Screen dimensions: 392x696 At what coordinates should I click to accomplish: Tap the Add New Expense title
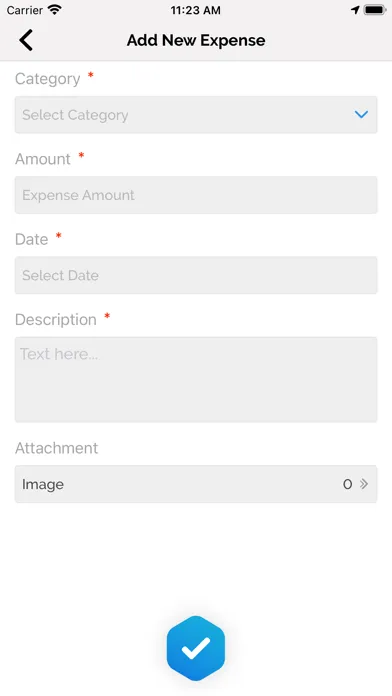pyautogui.click(x=196, y=40)
